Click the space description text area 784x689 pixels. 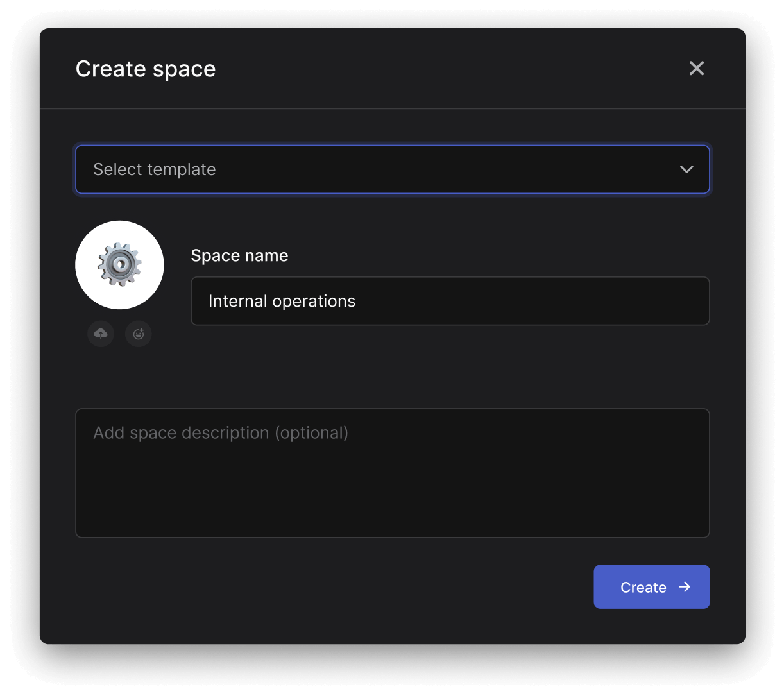click(392, 473)
